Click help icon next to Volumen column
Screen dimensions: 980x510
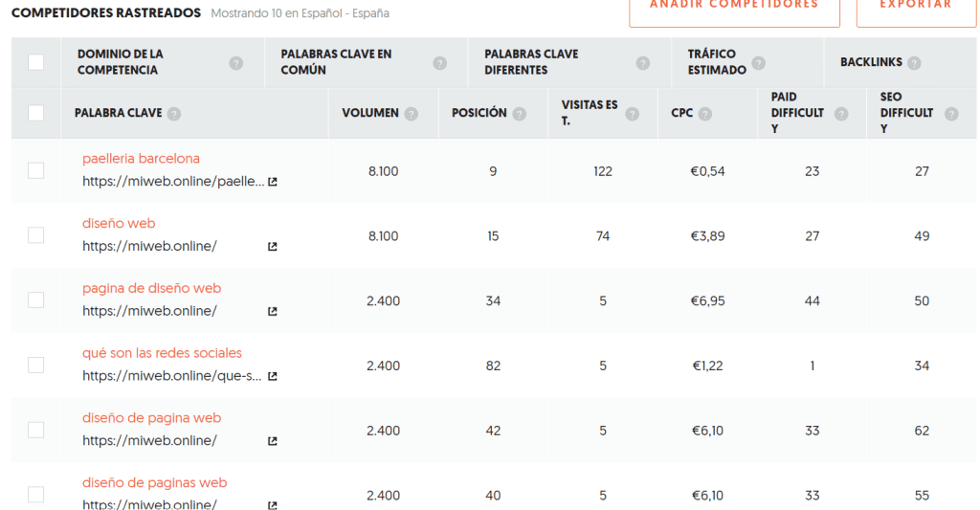click(411, 114)
